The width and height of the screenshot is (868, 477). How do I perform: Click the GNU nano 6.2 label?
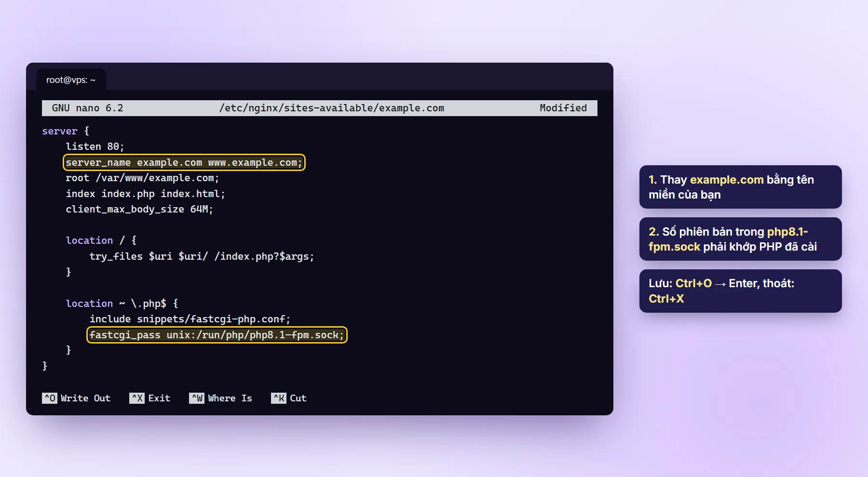[x=88, y=108]
